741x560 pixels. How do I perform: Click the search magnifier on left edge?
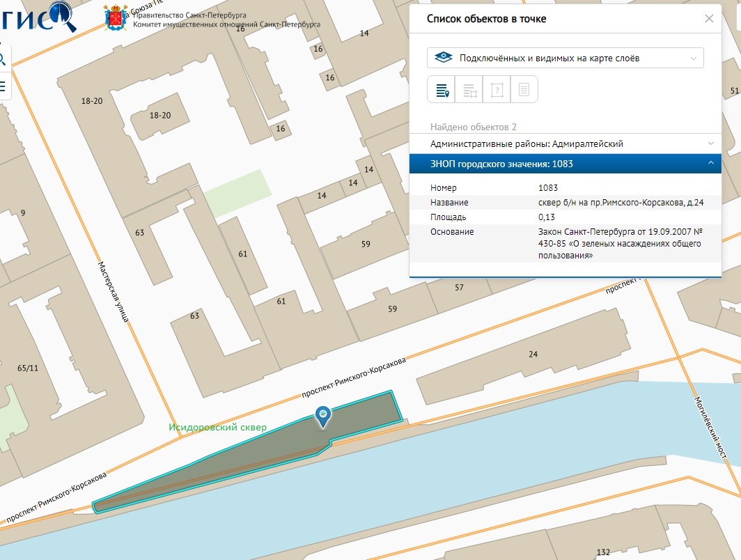(3, 59)
